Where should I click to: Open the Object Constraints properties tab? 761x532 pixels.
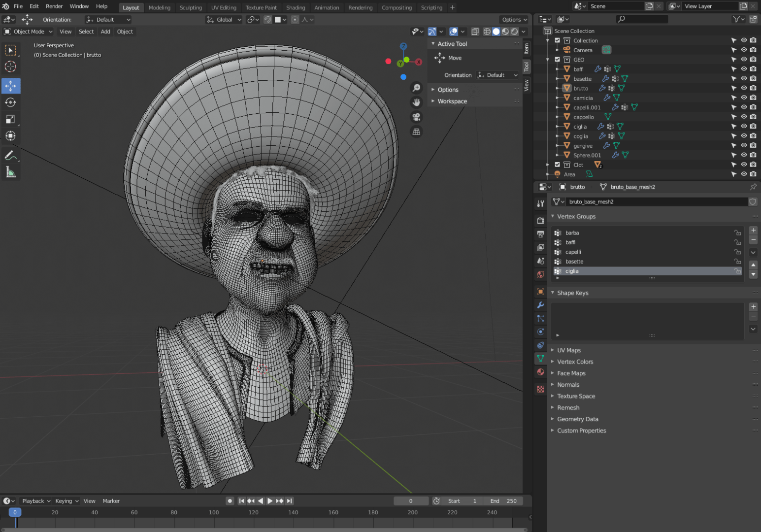(x=540, y=345)
